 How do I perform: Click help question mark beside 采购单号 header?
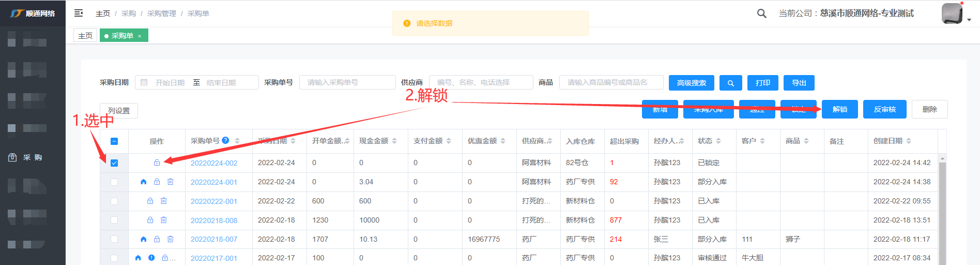pyautogui.click(x=225, y=140)
